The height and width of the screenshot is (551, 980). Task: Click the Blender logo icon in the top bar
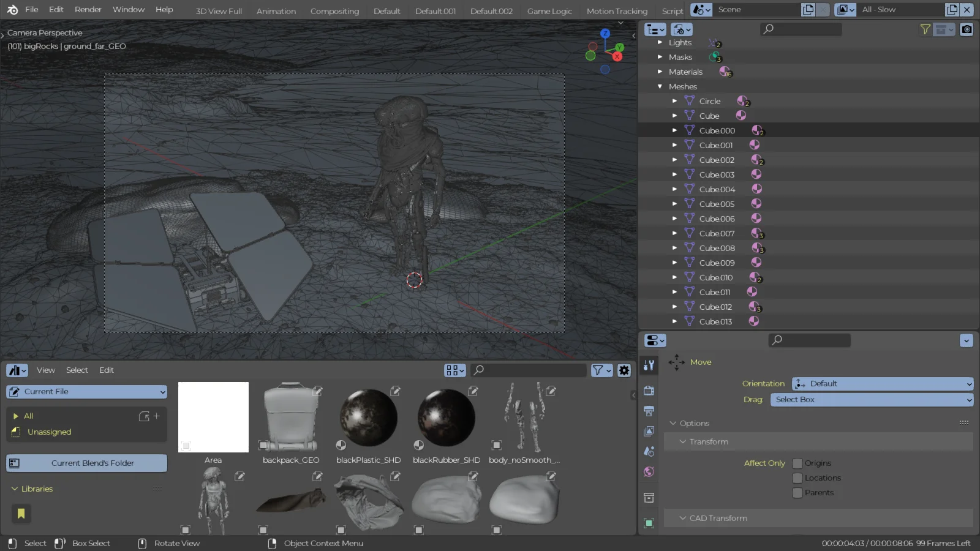(13, 9)
